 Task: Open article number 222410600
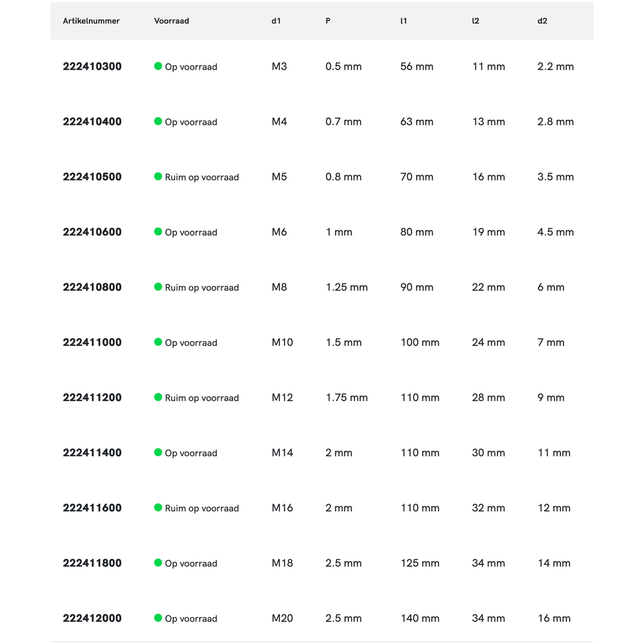point(92,232)
